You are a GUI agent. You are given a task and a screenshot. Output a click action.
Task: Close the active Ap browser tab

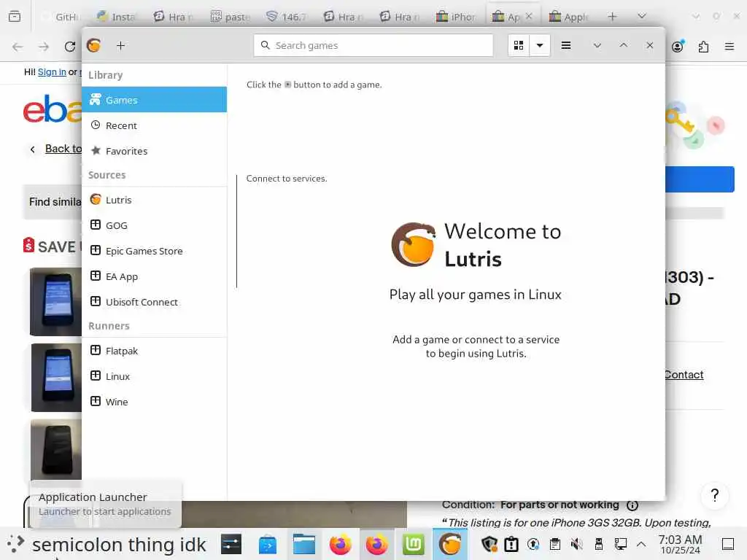[529, 16]
